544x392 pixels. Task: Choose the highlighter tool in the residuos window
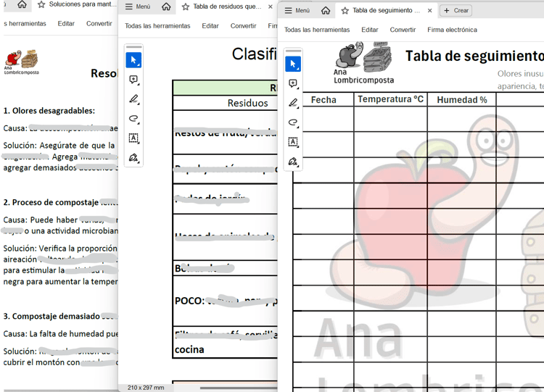pyautogui.click(x=133, y=99)
